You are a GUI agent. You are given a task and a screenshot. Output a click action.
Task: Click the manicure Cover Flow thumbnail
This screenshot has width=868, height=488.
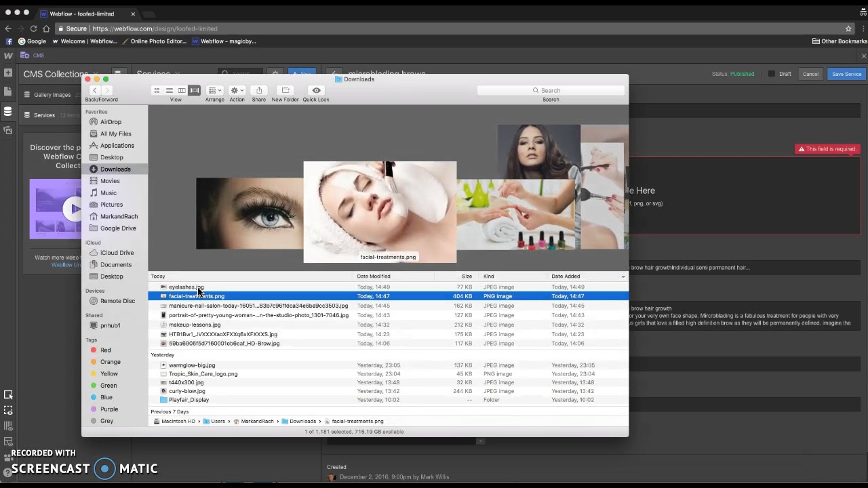pyautogui.click(x=515, y=215)
